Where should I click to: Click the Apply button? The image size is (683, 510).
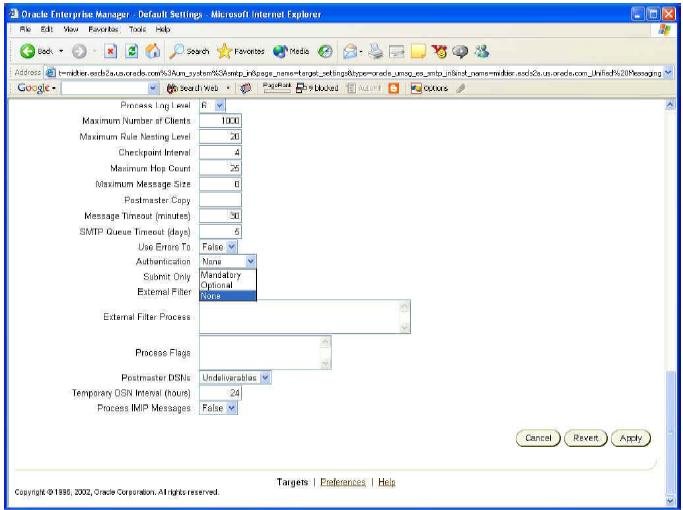coord(631,438)
